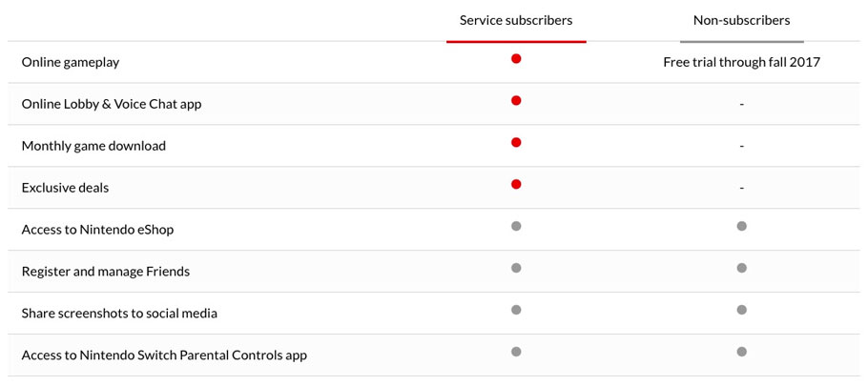This screenshot has width=868, height=386.
Task: Click subscribers' gray dot for Share screenshots row
Action: coord(516,310)
